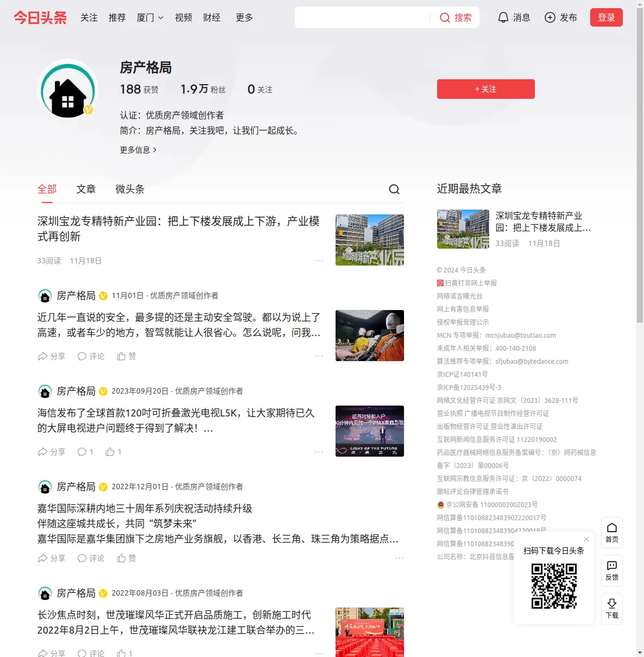
Task: Open post text 长沙焦点时刻
Action: click(176, 622)
